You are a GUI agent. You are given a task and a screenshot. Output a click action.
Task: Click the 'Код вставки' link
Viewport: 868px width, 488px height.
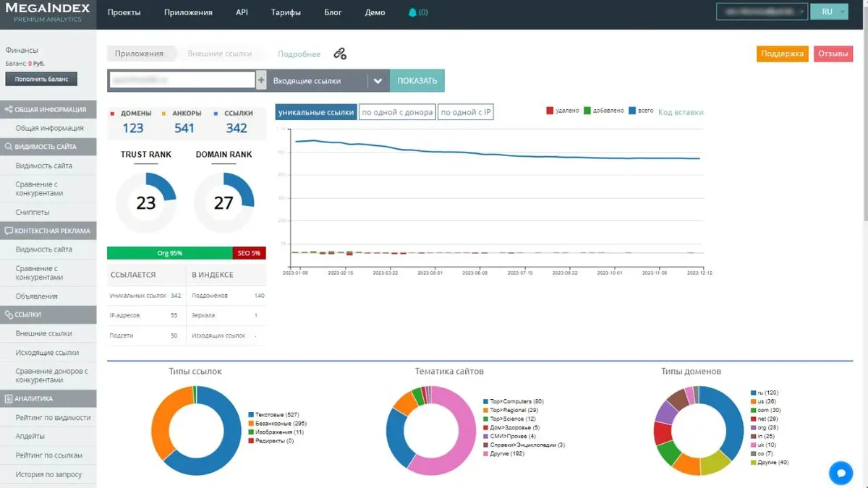(x=681, y=112)
